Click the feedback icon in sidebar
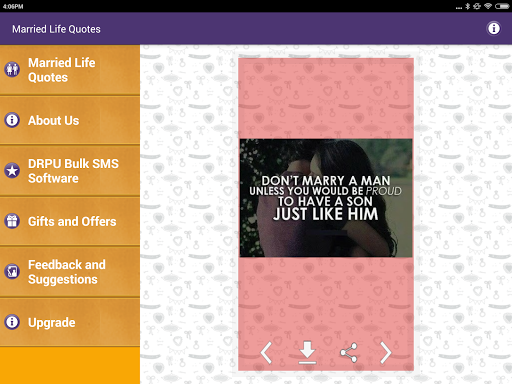Viewport: 512px width, 384px height. coord(12,271)
